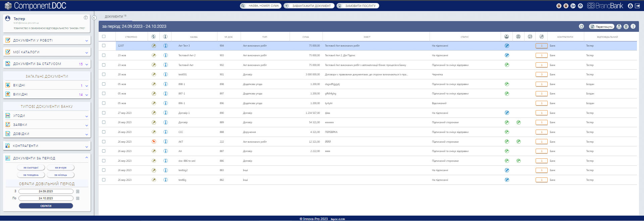Image resolution: width=644 pixels, height=221 pixels.
Task: Tick the select-all checkbox in table header
Action: [104, 36]
